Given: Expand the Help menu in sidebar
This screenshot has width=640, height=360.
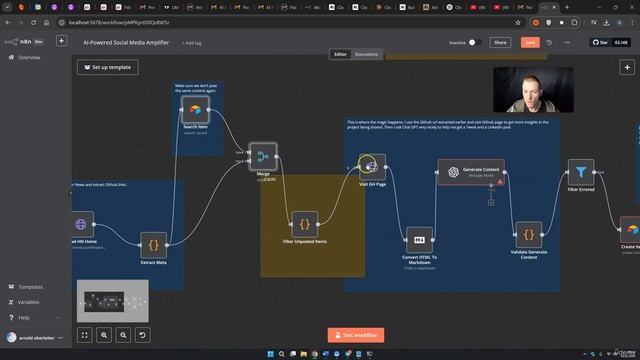Looking at the screenshot, I should tap(35, 318).
